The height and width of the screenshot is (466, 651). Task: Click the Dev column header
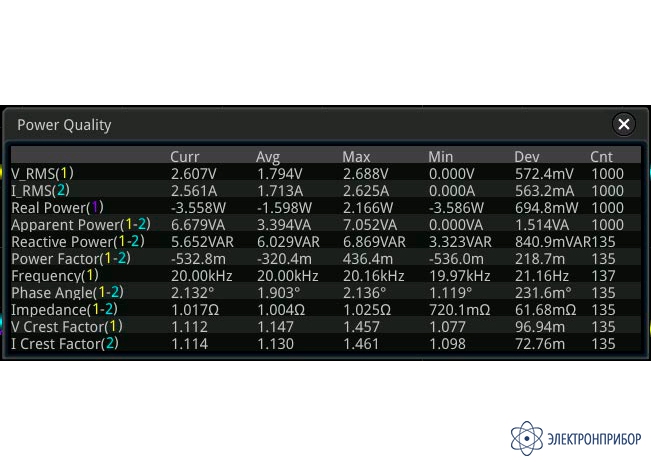[527, 157]
